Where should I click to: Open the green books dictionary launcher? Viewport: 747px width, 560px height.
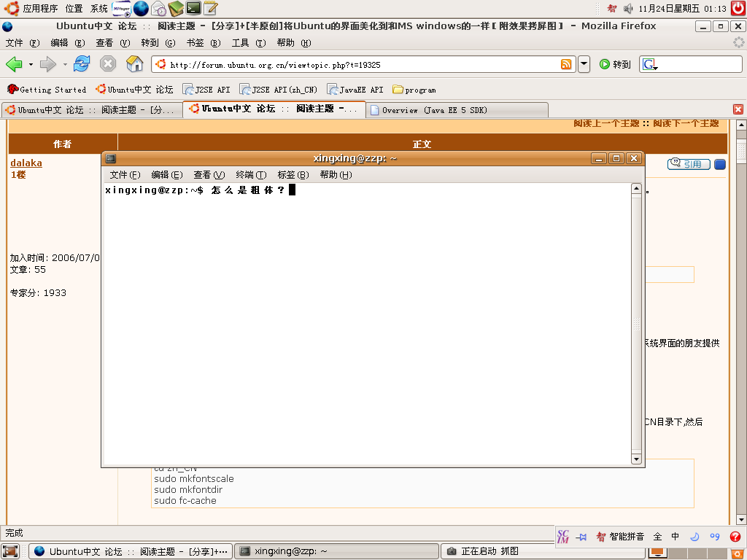(176, 8)
